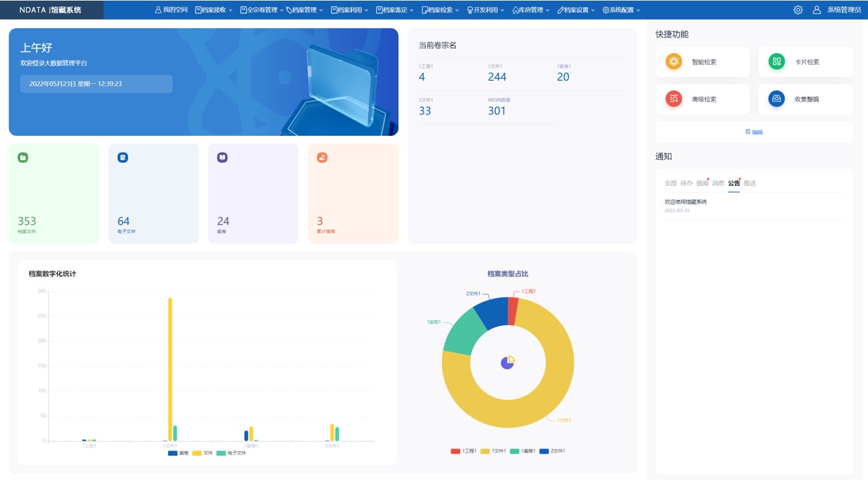This screenshot has width=868, height=480.
Task: Switch to the 消息 notification tab
Action: [x=718, y=183]
